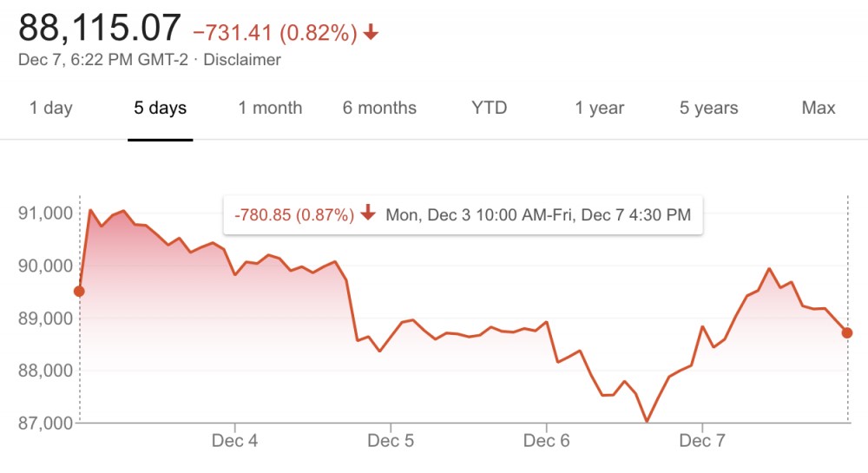
Task: Click the Dec 4 date label
Action: point(234,441)
